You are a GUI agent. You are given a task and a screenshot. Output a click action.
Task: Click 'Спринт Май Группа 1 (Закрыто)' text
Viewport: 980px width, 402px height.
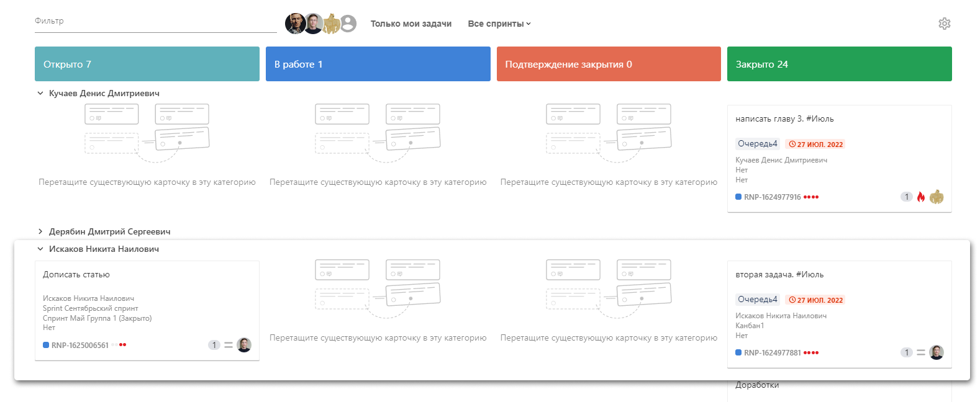point(98,318)
